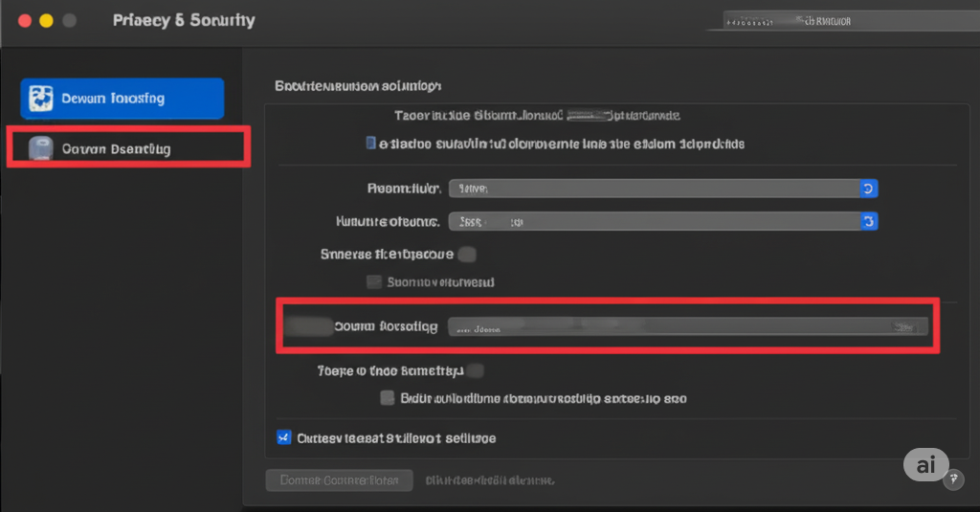The height and width of the screenshot is (512, 980).
Task: Tick the small blue checkbox below the section heading
Action: (370, 144)
